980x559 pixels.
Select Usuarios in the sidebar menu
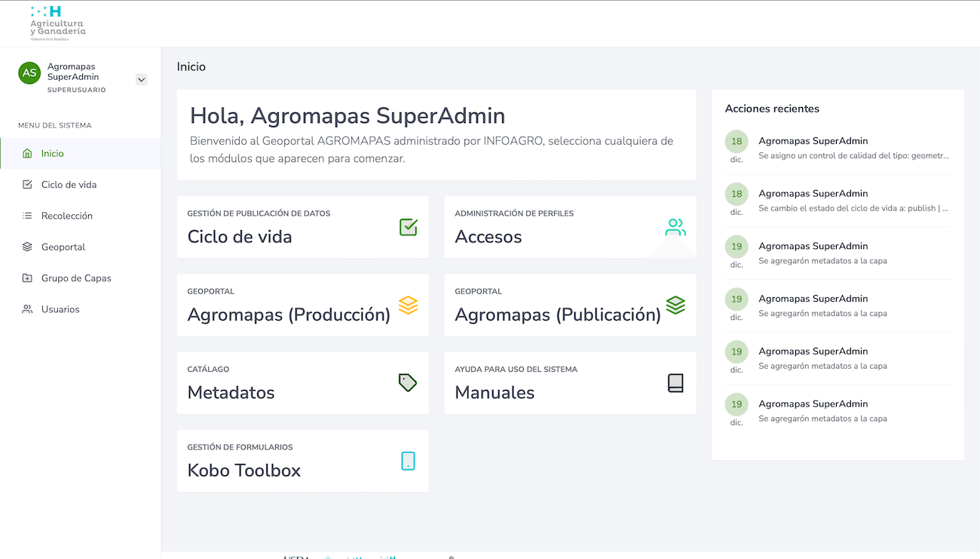tap(80, 309)
